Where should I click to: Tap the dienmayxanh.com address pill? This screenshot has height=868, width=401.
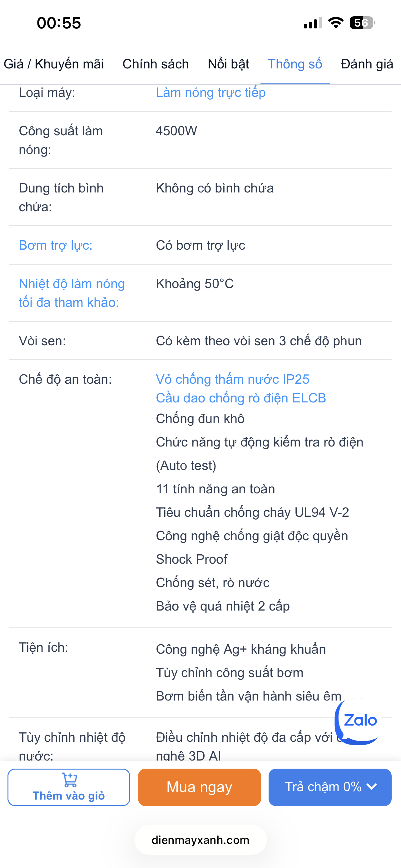coord(200,840)
